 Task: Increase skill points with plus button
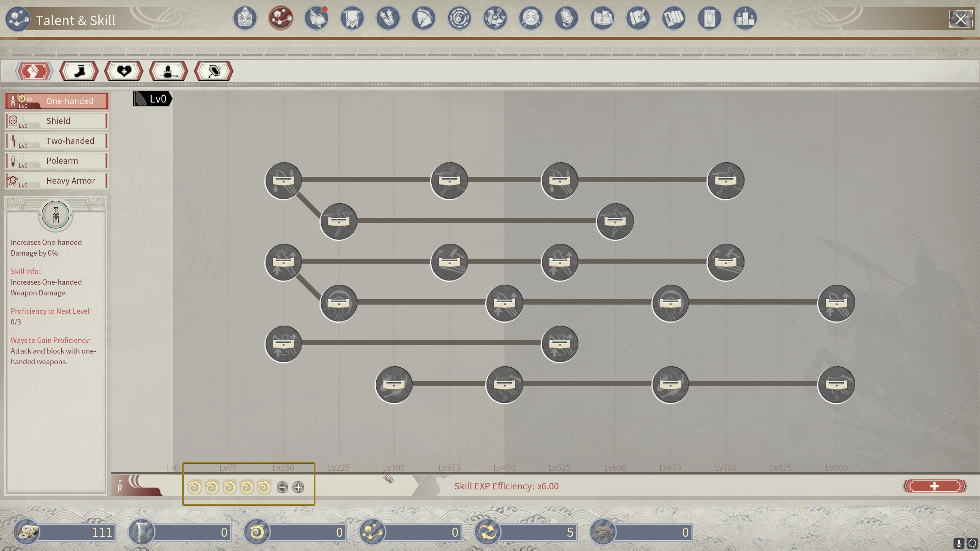(298, 487)
